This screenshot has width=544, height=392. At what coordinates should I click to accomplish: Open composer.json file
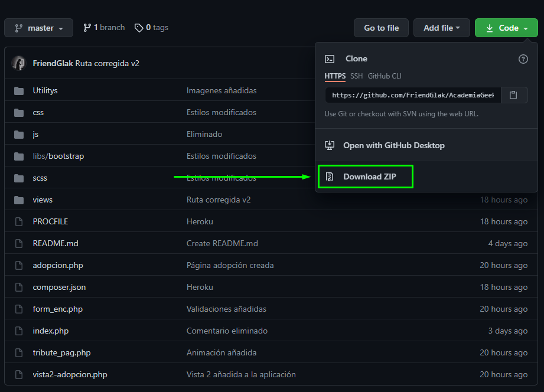point(59,288)
